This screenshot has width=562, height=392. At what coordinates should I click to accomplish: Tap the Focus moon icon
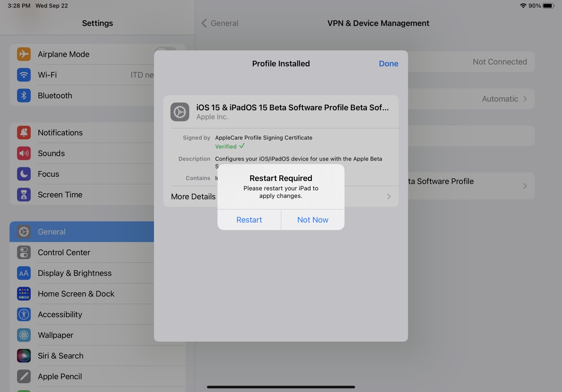[x=24, y=174]
